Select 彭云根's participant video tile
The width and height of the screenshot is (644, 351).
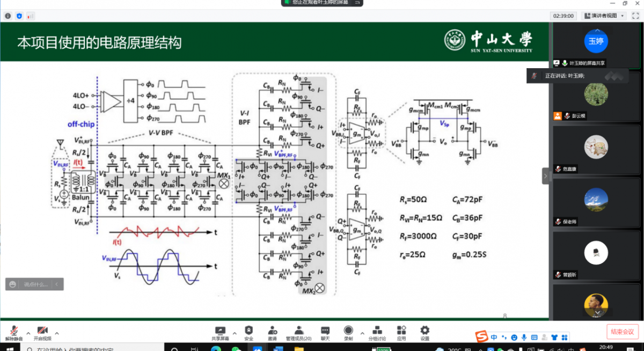point(596,96)
